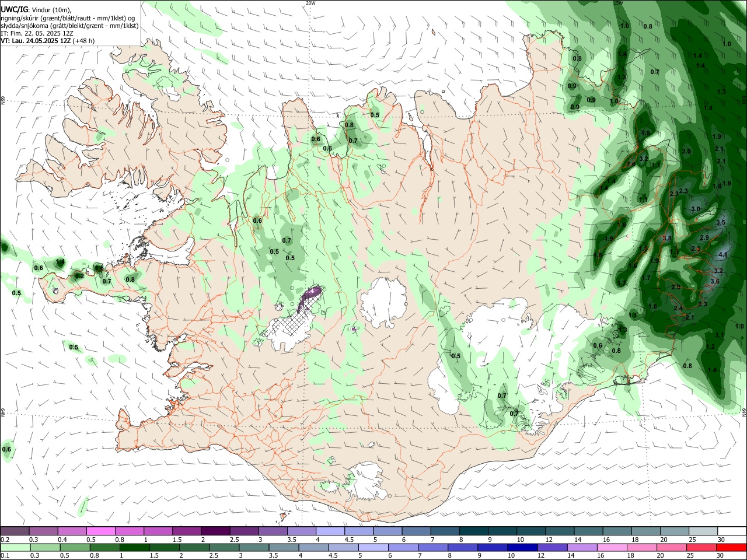Image resolution: width=747 pixels, height=560 pixels.
Task: Select the white swatch ending the upper snow scale
Action: click(x=732, y=531)
